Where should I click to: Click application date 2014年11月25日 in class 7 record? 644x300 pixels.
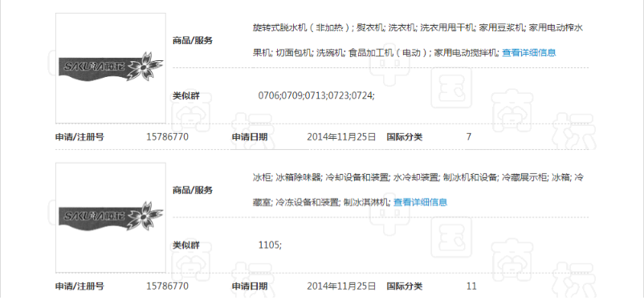click(341, 136)
